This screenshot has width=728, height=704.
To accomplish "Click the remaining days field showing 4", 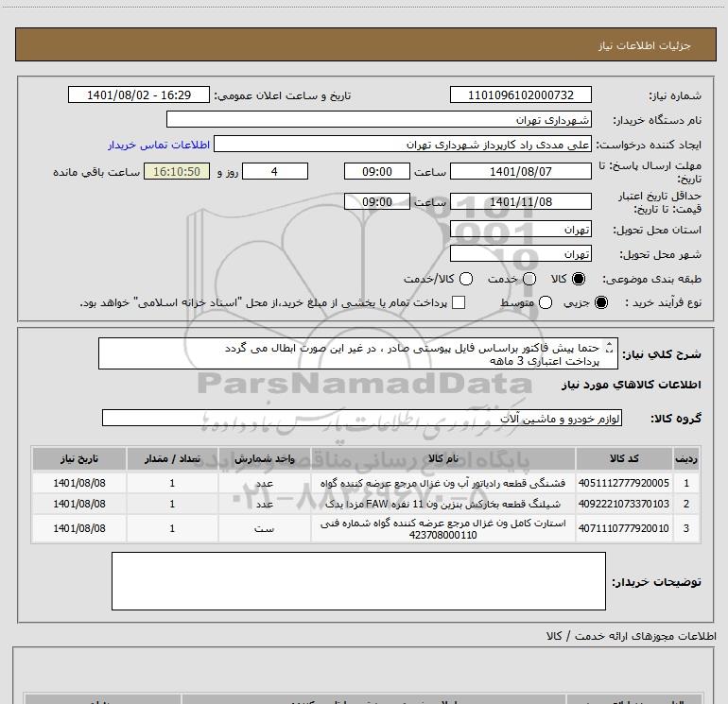I will tap(275, 171).
